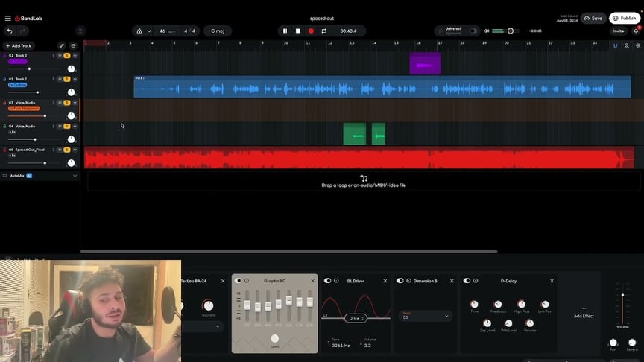The height and width of the screenshot is (362, 644).
Task: Solo the Spaced Out_Final track
Action: [x=67, y=150]
